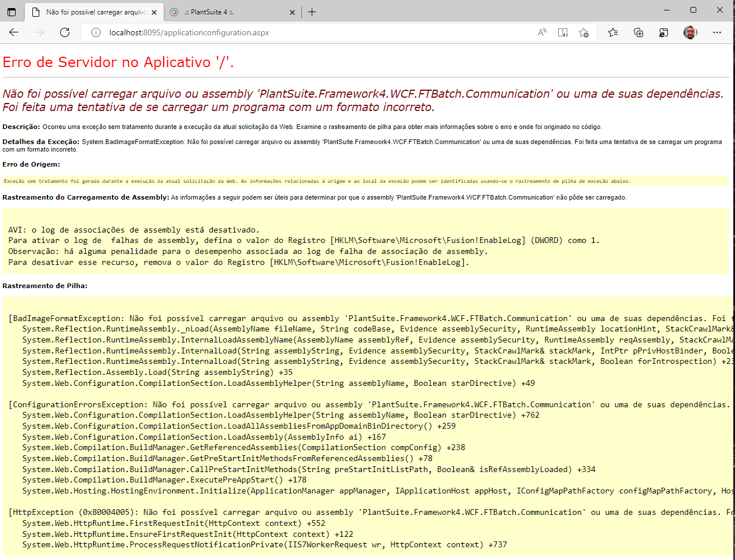
Task: Open Immersive Reader from address bar
Action: (563, 32)
